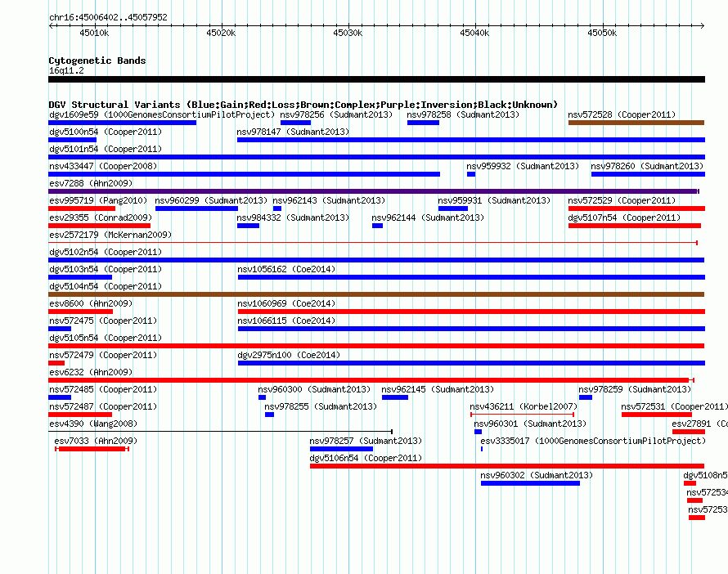The height and width of the screenshot is (574, 728).
Task: Open dgv5105n54 (Cooper2011) label
Action: pyautogui.click(x=106, y=338)
